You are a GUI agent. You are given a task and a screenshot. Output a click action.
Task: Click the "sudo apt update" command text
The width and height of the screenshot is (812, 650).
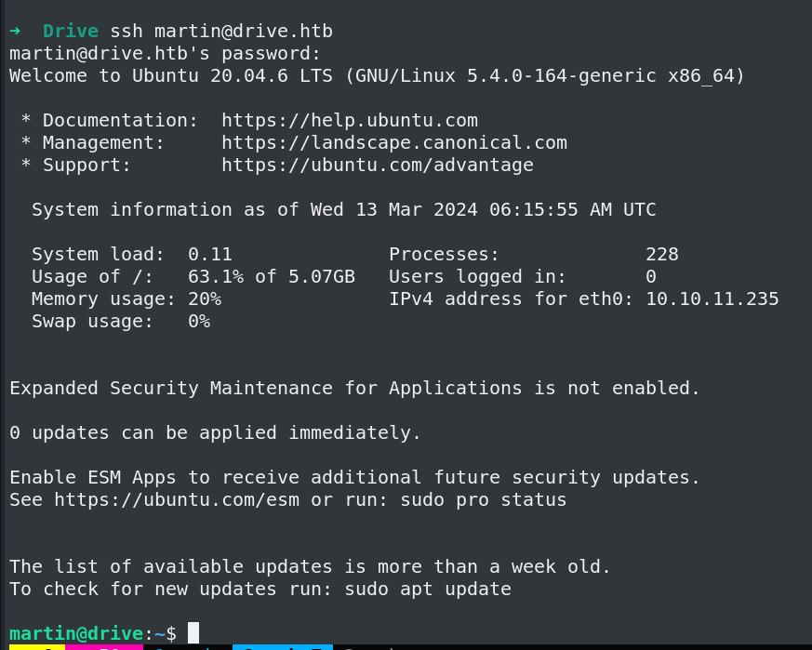click(x=428, y=590)
